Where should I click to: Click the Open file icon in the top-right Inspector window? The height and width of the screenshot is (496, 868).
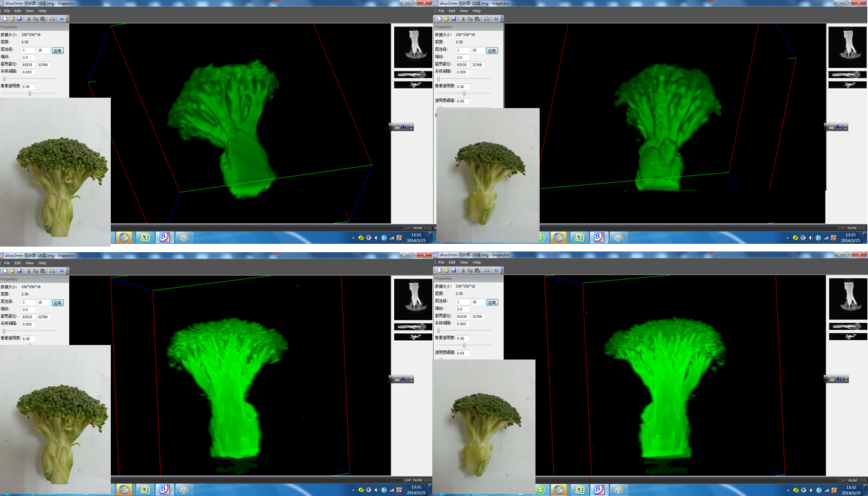coord(446,19)
